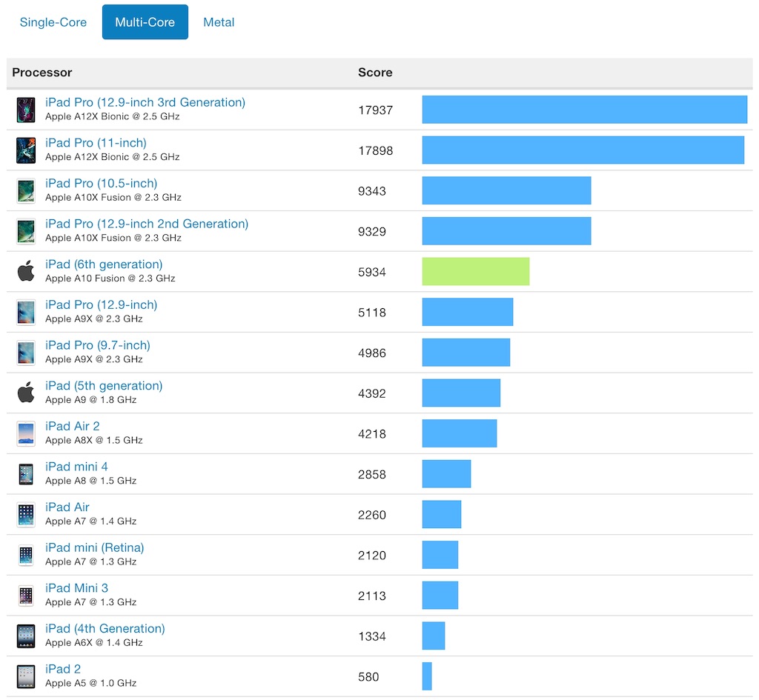Click the Apple A5 @ 1.0 GHz text

tap(91, 683)
